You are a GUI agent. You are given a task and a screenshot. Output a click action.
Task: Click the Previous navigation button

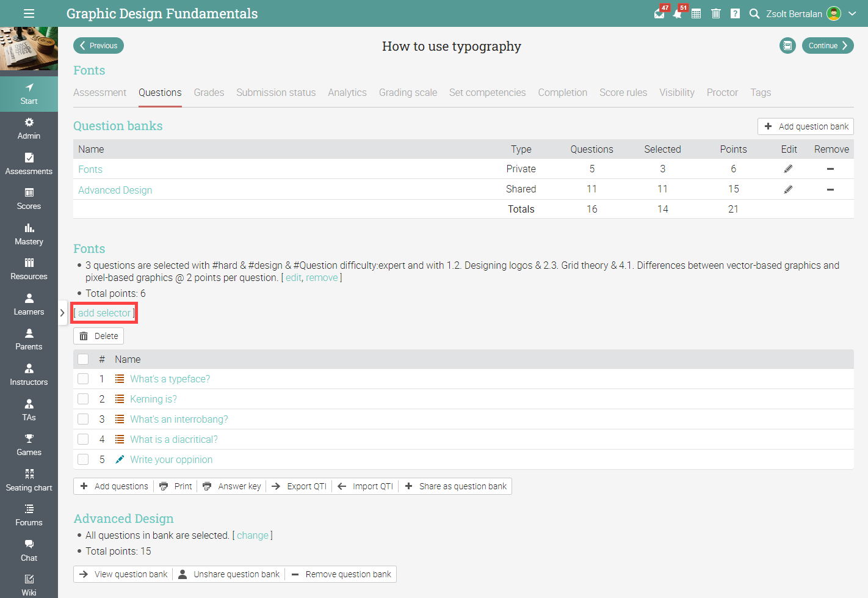(x=99, y=46)
